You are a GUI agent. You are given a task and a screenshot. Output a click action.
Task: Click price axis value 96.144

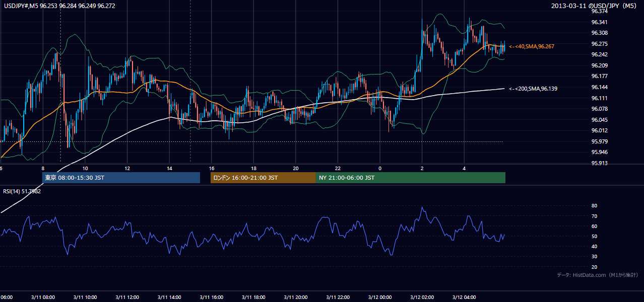point(599,87)
